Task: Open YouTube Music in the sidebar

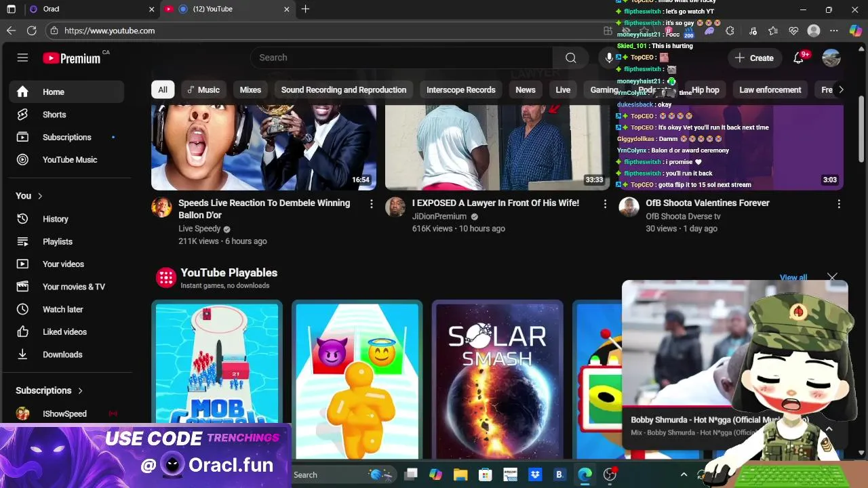Action: (66, 160)
